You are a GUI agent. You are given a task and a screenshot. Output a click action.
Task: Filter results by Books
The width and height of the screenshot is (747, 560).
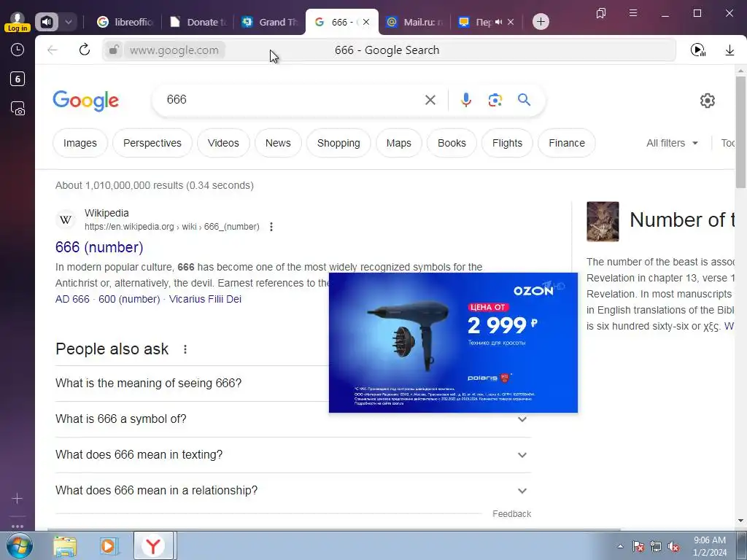(452, 143)
